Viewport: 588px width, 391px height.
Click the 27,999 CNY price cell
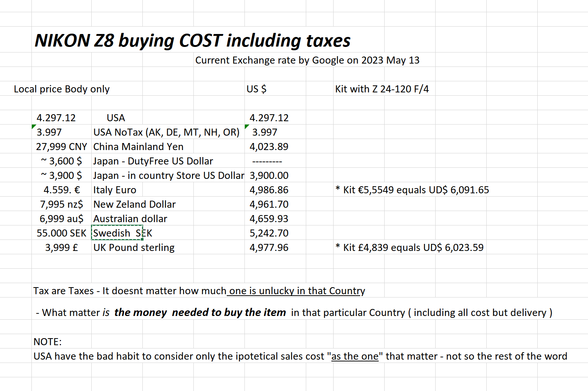click(x=61, y=147)
